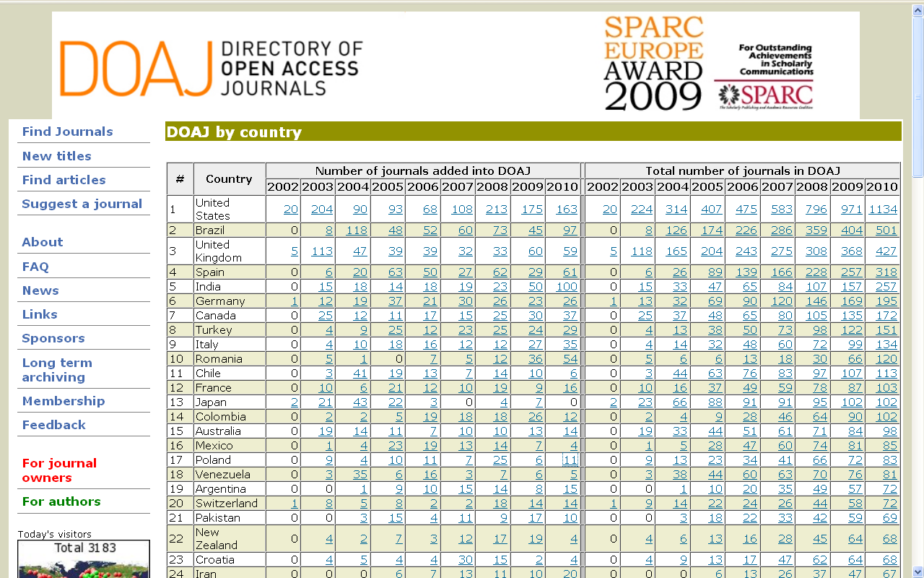
Task: Open the red For journal owners link
Action: (x=59, y=470)
